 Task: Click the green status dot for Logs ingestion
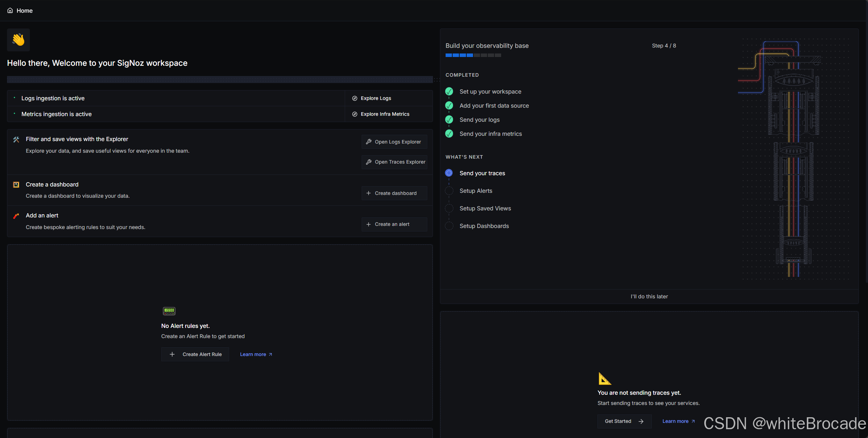(x=14, y=98)
